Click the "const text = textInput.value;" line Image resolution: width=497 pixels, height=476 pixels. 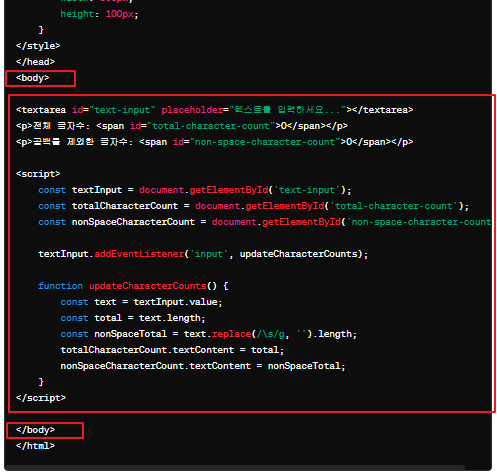(x=141, y=302)
